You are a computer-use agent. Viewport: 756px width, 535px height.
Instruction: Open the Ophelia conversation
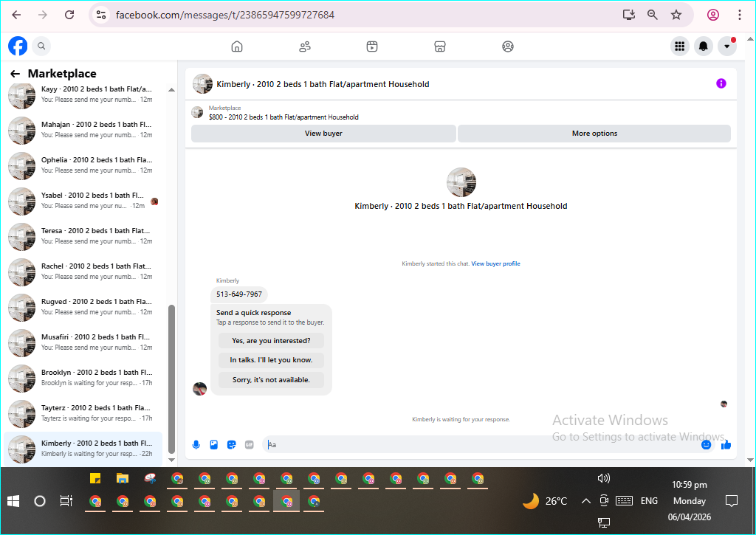(83, 165)
